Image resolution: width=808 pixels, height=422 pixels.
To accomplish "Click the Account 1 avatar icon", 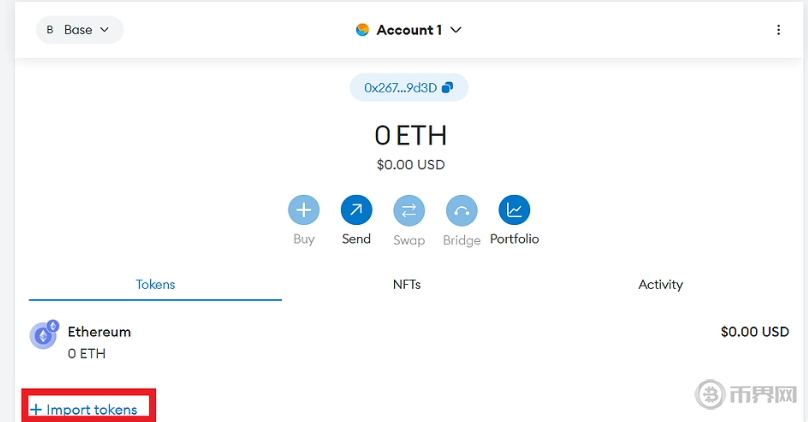I will click(x=362, y=30).
